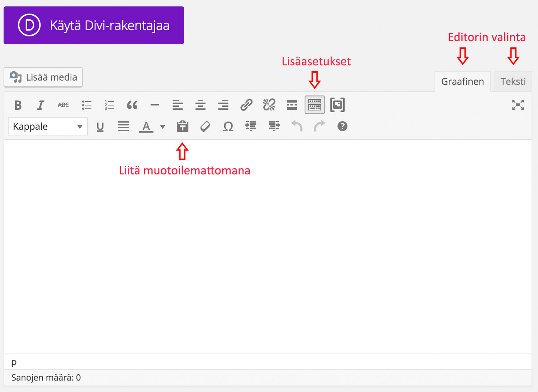Insert special character with Omega icon
This screenshot has width=538, height=392.
pyautogui.click(x=228, y=126)
